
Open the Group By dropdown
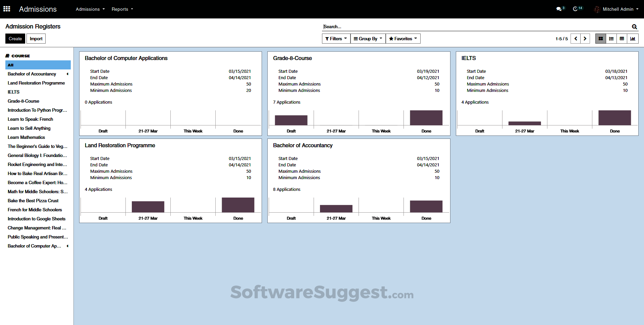pos(368,39)
